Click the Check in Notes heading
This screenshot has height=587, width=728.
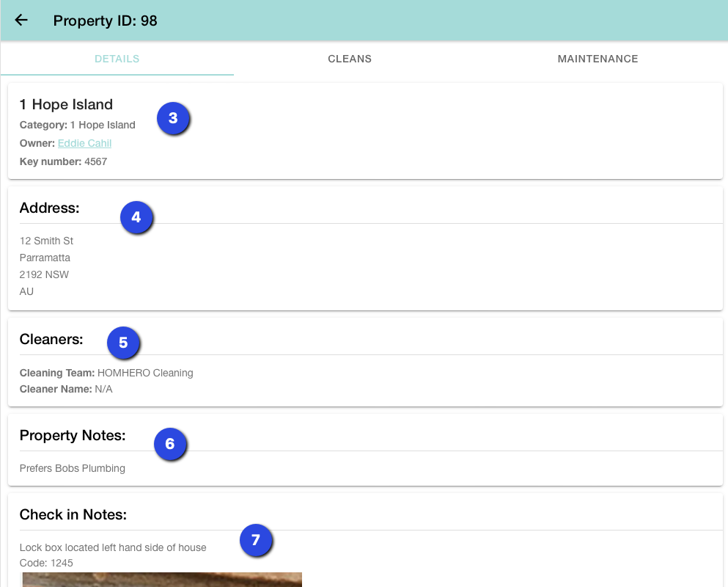click(x=73, y=514)
